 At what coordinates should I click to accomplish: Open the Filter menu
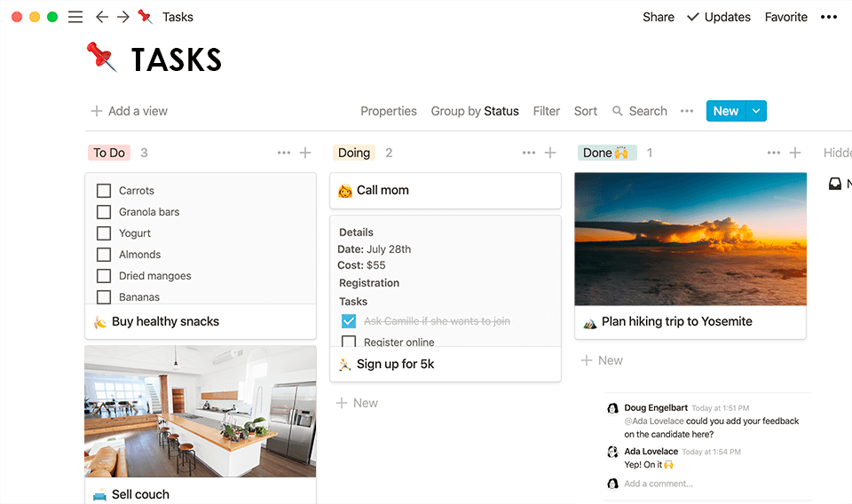[x=546, y=111]
